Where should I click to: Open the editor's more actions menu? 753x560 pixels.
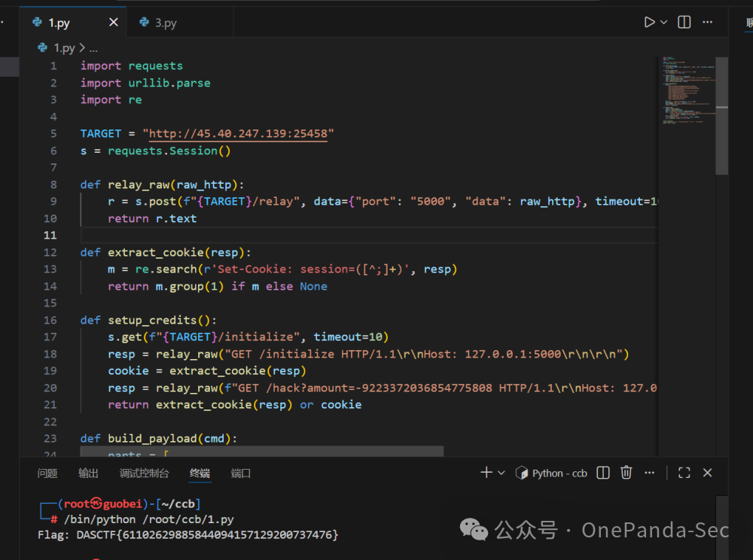point(707,22)
